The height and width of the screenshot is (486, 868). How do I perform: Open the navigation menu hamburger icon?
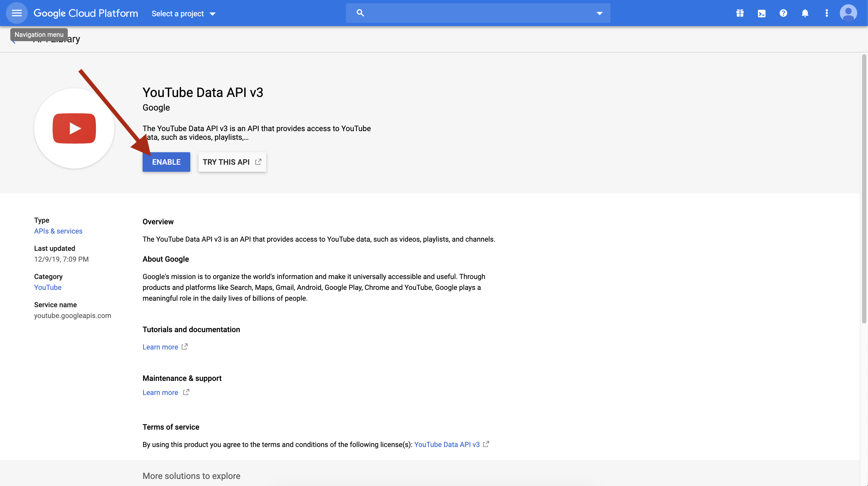[16, 13]
